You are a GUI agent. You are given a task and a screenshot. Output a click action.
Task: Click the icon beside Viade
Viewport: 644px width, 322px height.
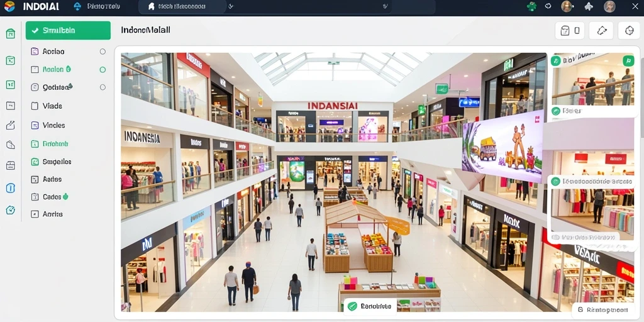35,106
